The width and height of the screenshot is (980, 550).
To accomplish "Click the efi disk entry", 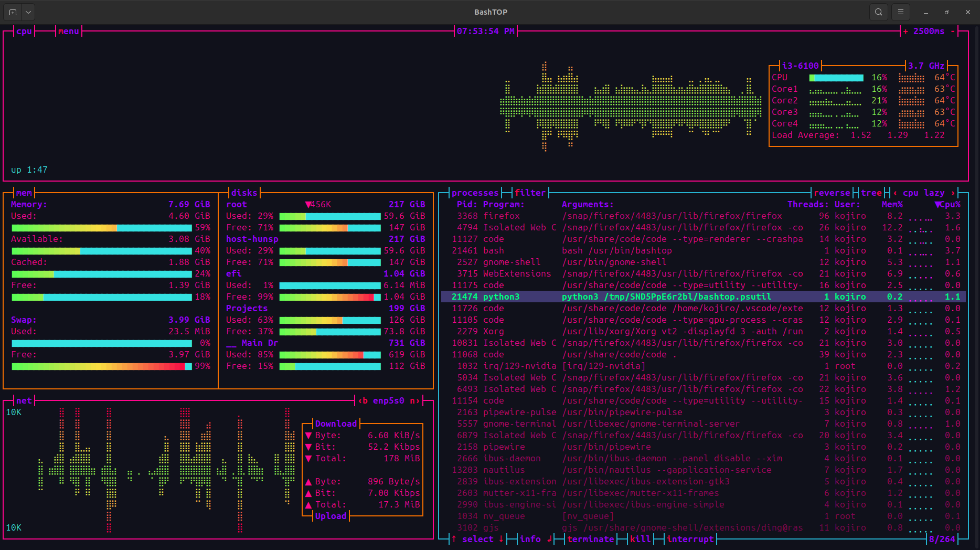I will (x=234, y=274).
